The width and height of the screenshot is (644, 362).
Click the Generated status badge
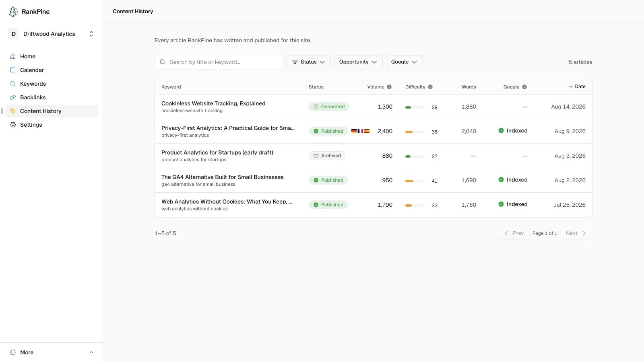329,107
